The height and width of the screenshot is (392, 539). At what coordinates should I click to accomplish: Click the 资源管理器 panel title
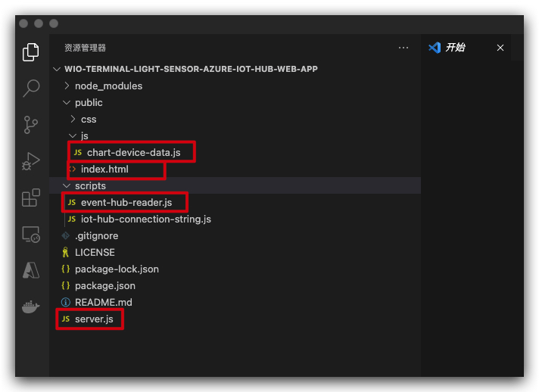point(86,48)
